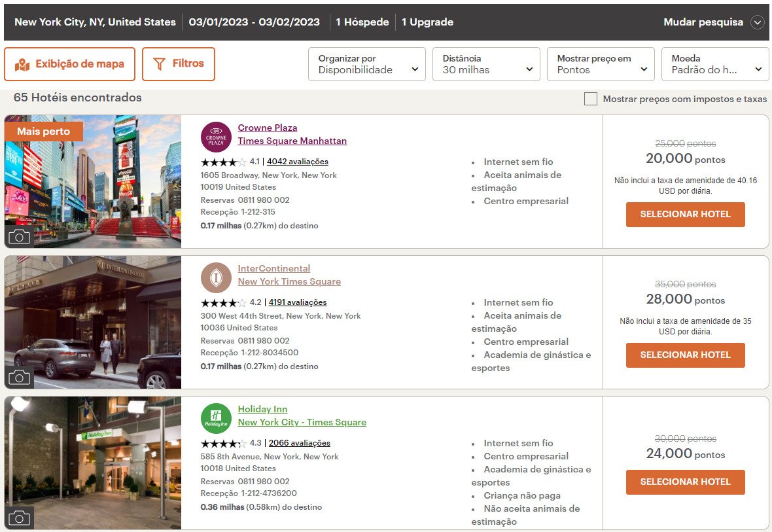Click Holiday Inn hotel exterior photo
The height and width of the screenshot is (532, 772).
point(93,463)
